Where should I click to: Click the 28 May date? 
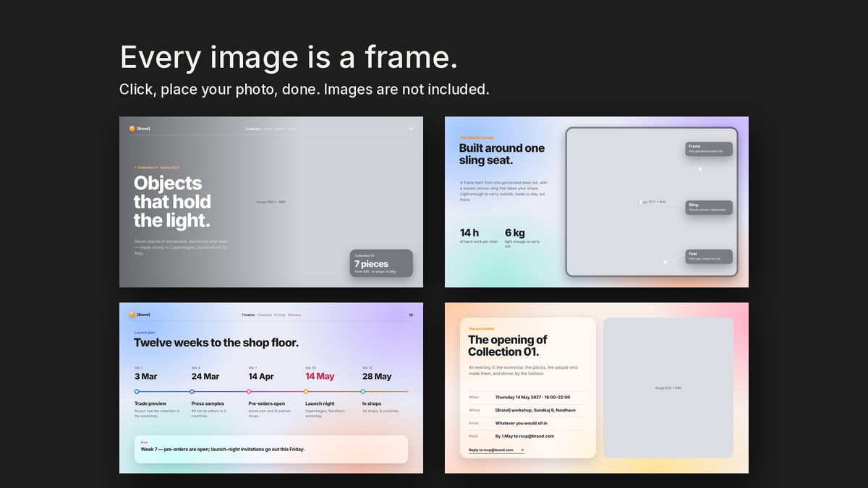pos(377,376)
